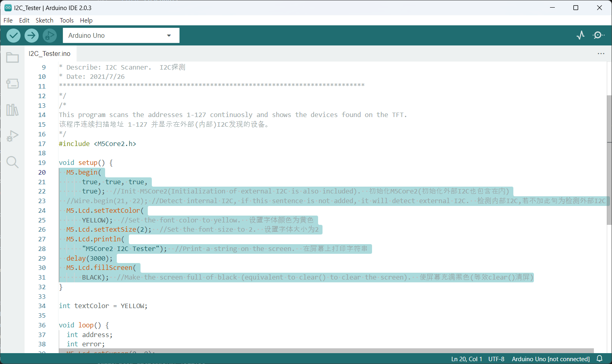Click the int error; declaration
Screen dimensions: 612x364
click(x=86, y=344)
